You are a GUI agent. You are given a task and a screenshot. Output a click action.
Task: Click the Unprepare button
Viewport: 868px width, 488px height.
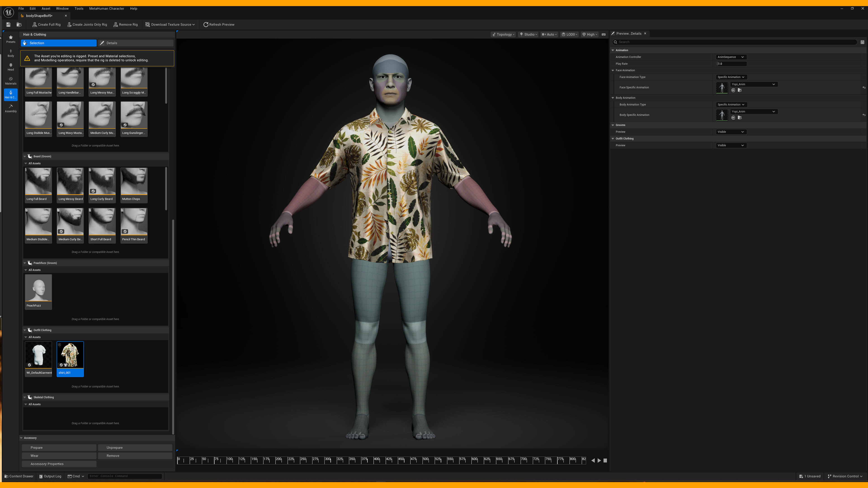pos(135,448)
